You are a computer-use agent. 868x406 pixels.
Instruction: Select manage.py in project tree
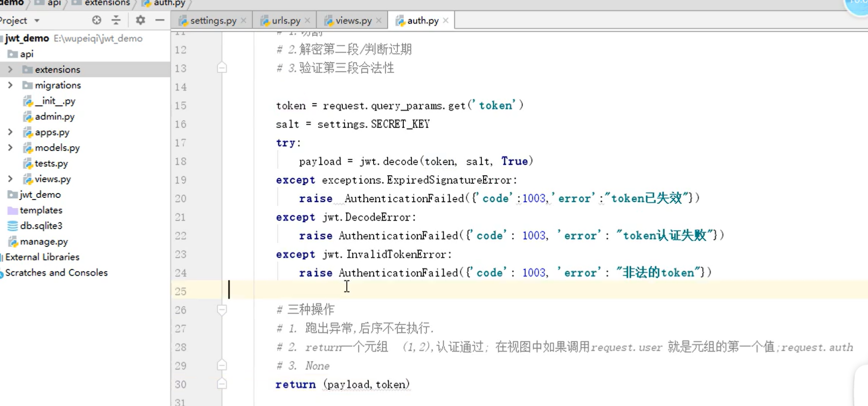click(x=44, y=242)
